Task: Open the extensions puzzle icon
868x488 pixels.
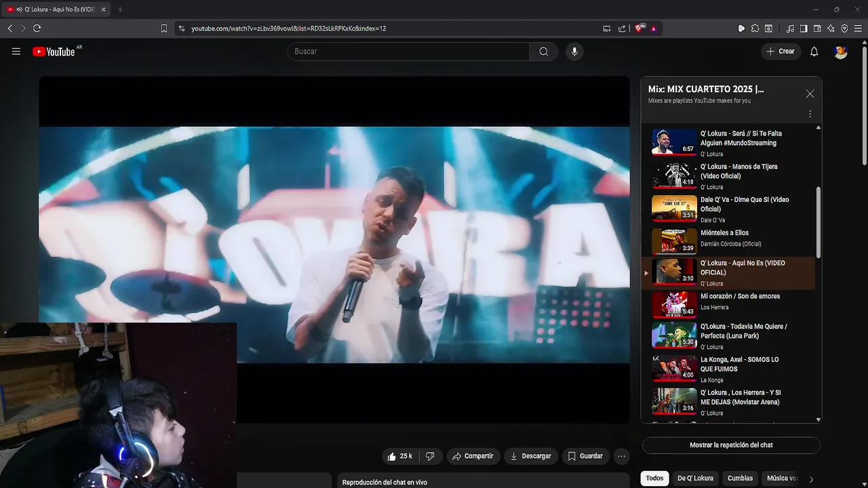Action: (x=755, y=28)
